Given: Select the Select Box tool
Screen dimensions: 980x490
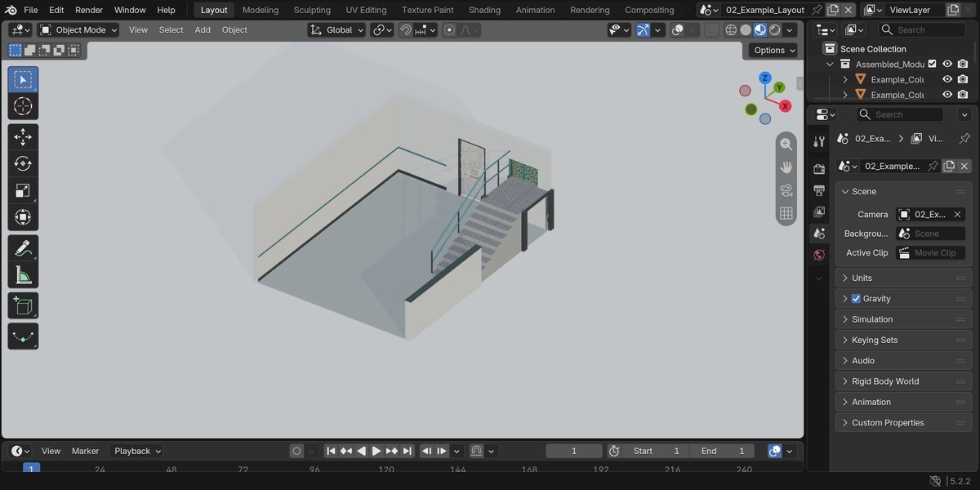Looking at the screenshot, I should [23, 80].
